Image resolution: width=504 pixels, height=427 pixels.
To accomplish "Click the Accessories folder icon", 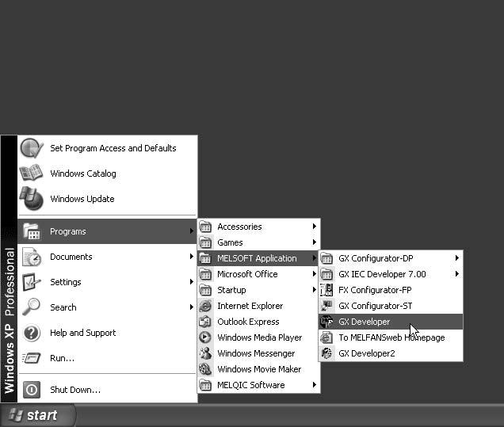I will click(205, 227).
